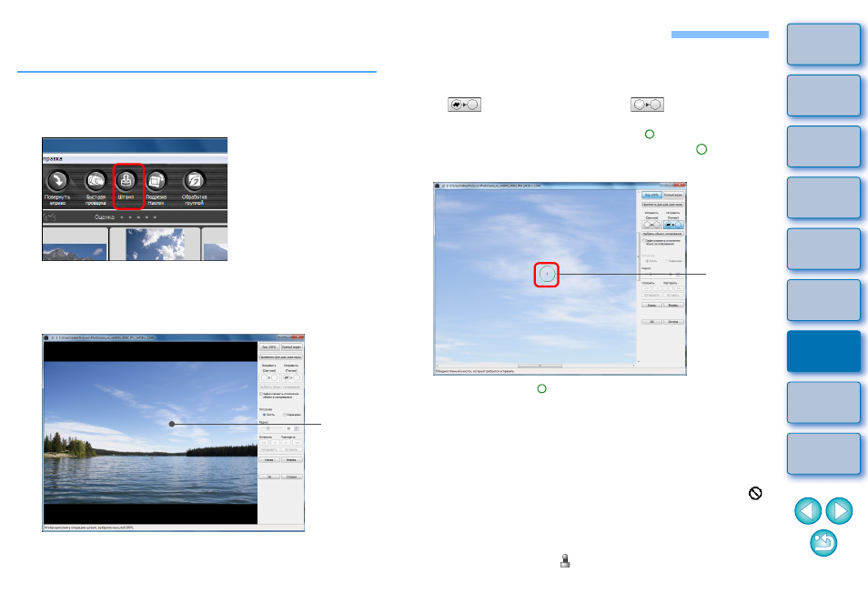The width and height of the screenshot is (868, 613).
Task: Click radius stepper arrows in lake window
Action: (297, 428)
